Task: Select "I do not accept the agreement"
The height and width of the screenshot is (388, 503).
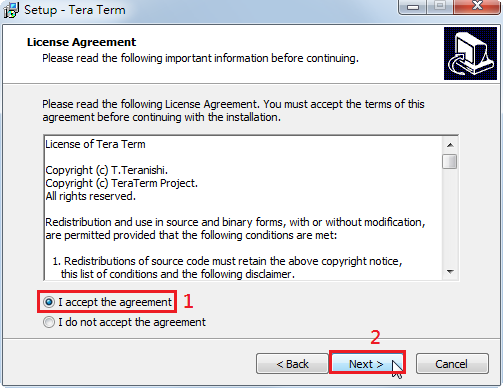Action: point(124,322)
